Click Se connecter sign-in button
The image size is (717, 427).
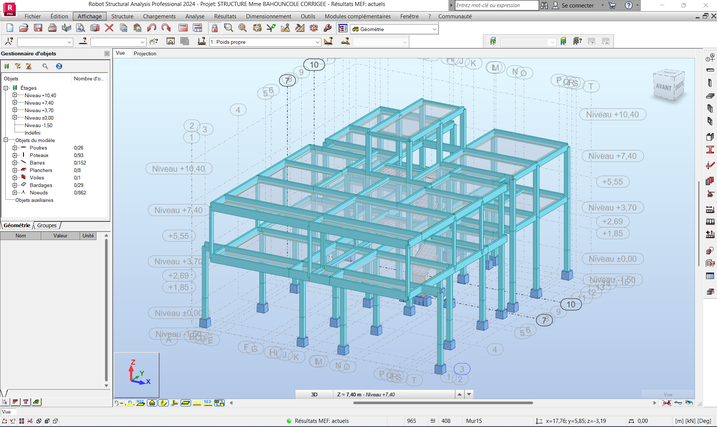click(576, 5)
